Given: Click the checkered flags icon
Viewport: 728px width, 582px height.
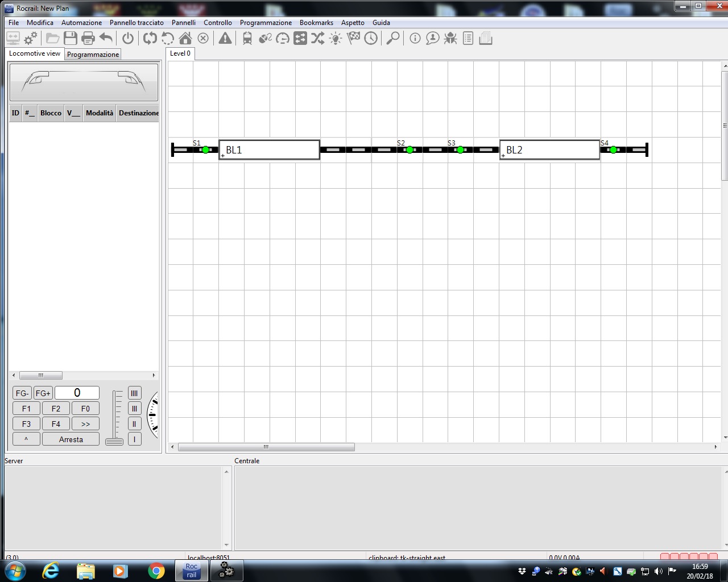Looking at the screenshot, I should 354,38.
